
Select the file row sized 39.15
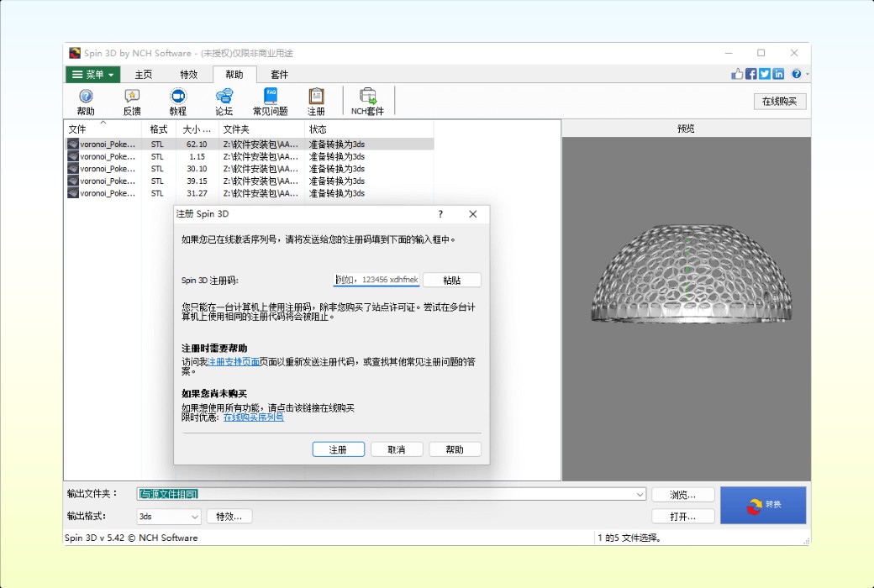(249, 181)
